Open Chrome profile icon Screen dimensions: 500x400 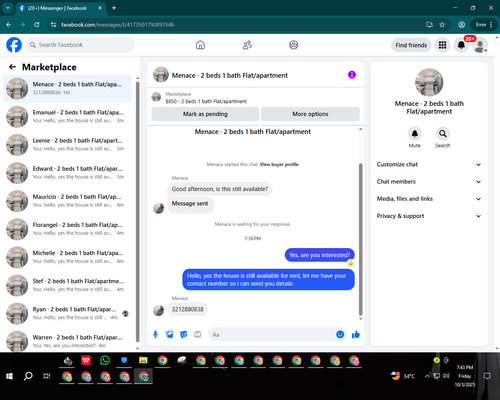pyautogui.click(x=461, y=25)
